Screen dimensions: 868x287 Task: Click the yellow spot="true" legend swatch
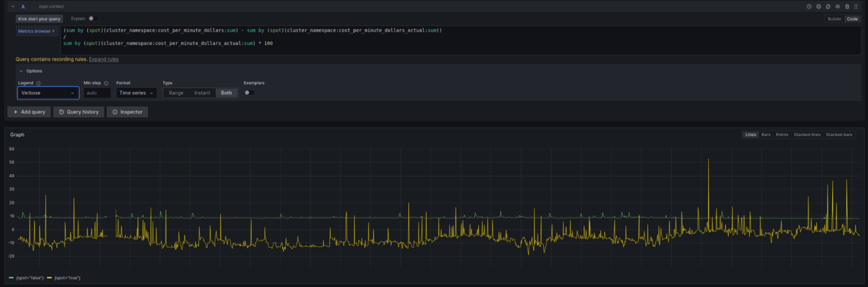(x=50, y=278)
